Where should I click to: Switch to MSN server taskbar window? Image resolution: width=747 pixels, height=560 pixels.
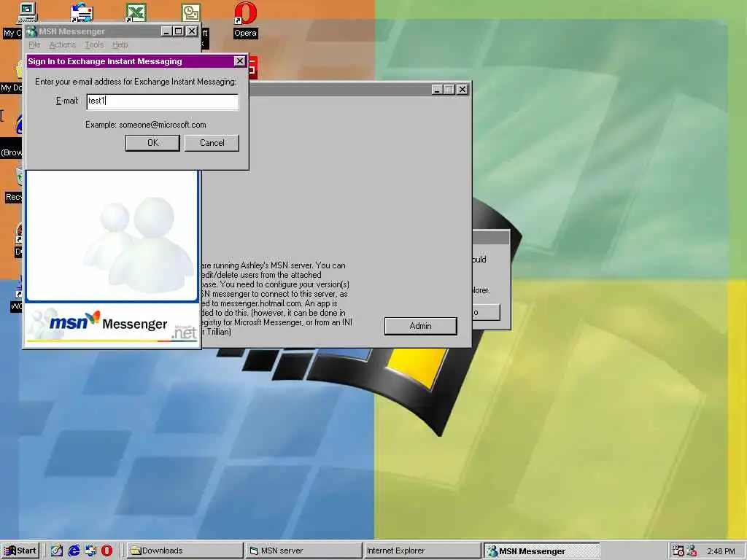304,551
